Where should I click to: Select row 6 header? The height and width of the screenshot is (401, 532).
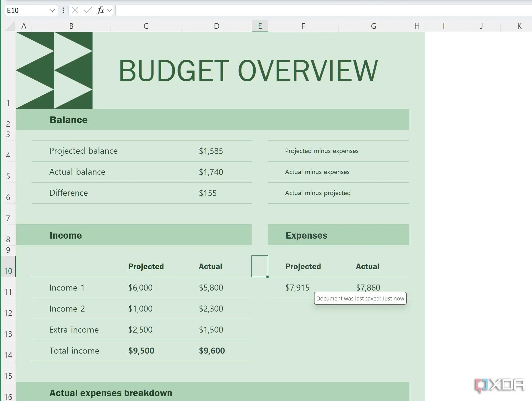(8, 193)
